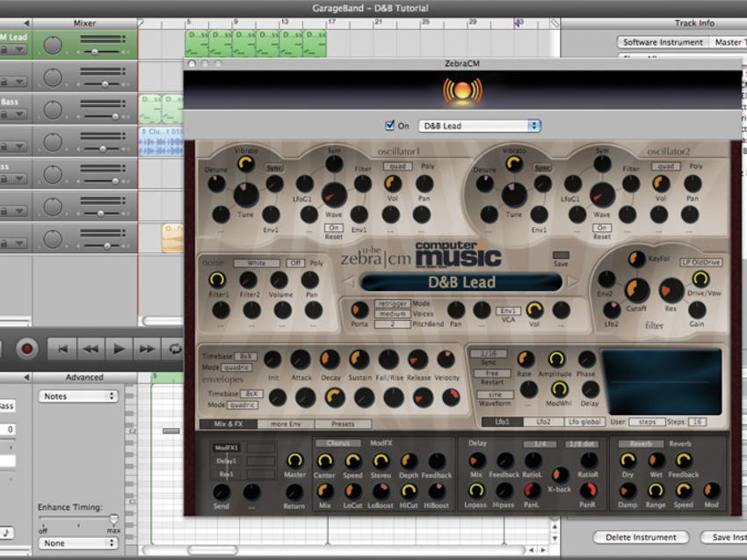This screenshot has width=747, height=560.
Task: Click the record button in the transport
Action: 26,349
